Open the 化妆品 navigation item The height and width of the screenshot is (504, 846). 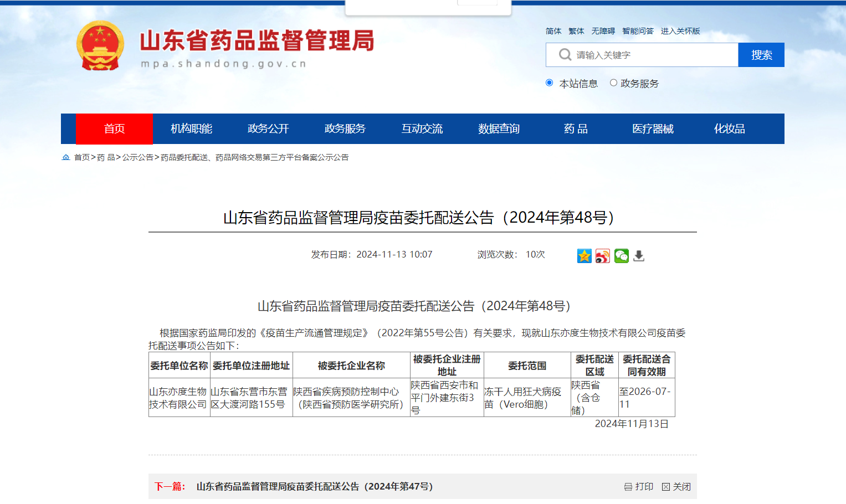point(729,129)
